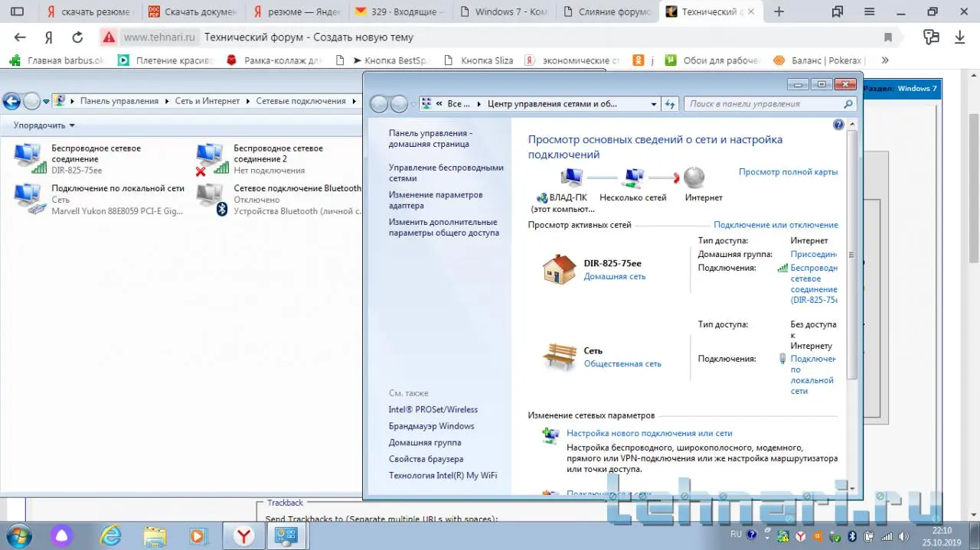Switch to the 'резюме — Яндекс' tab
The width and height of the screenshot is (980, 550).
coord(296,11)
